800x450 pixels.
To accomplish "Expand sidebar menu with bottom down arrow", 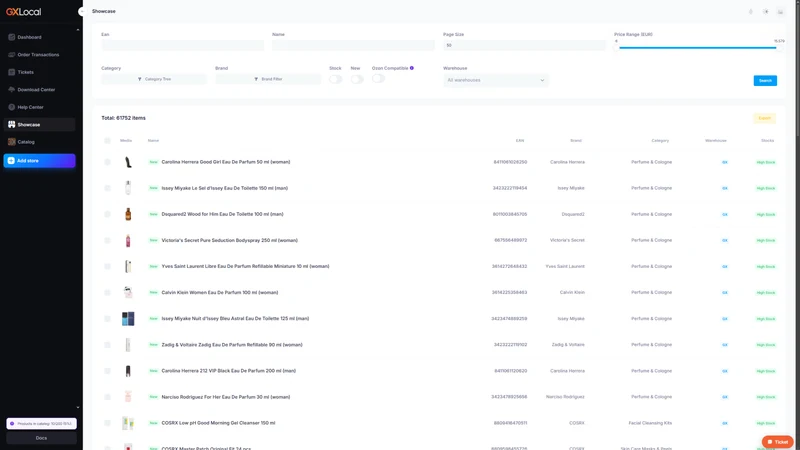I will click(78, 408).
